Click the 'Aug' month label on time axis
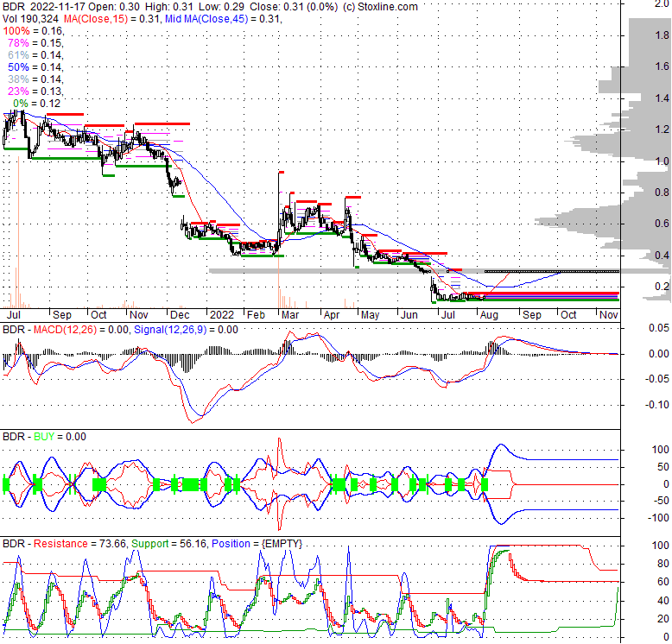 489,315
